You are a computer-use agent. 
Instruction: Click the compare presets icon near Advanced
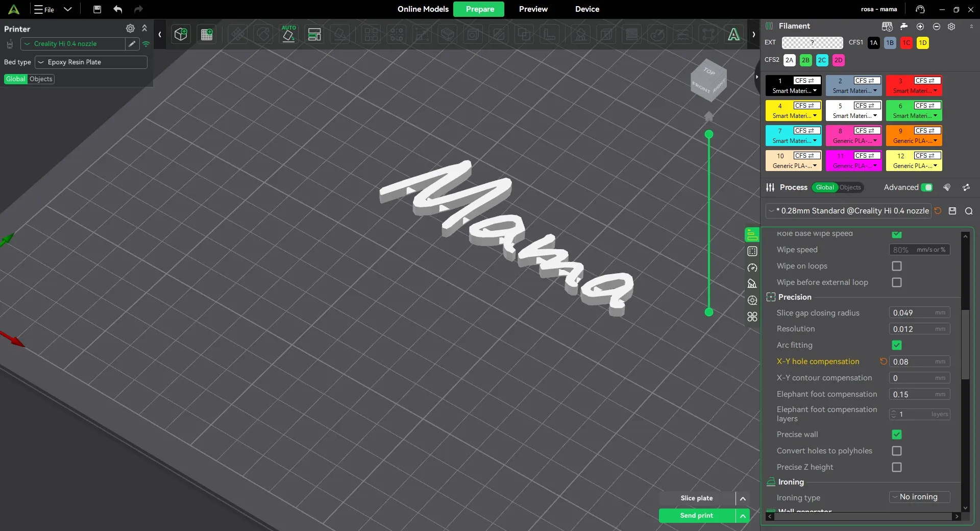pyautogui.click(x=966, y=187)
